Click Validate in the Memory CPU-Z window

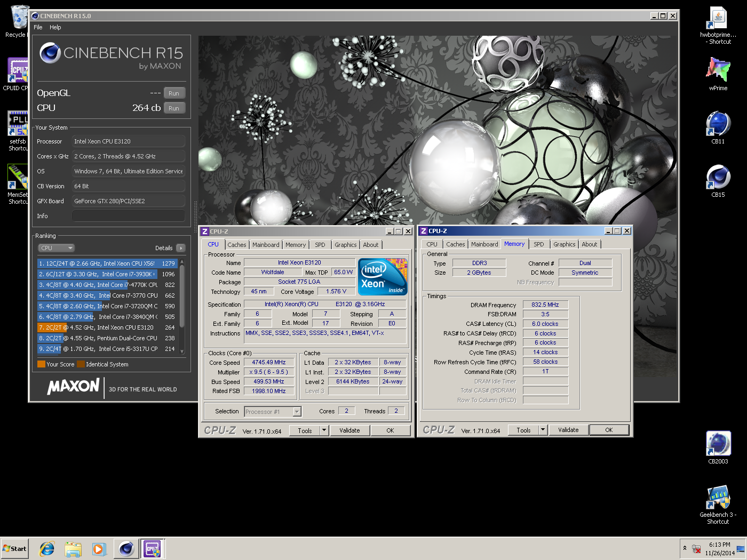click(x=568, y=430)
